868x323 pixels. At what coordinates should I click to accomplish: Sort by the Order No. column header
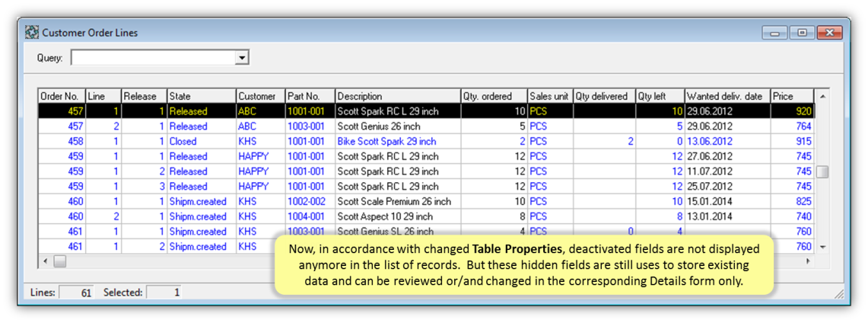pyautogui.click(x=61, y=97)
